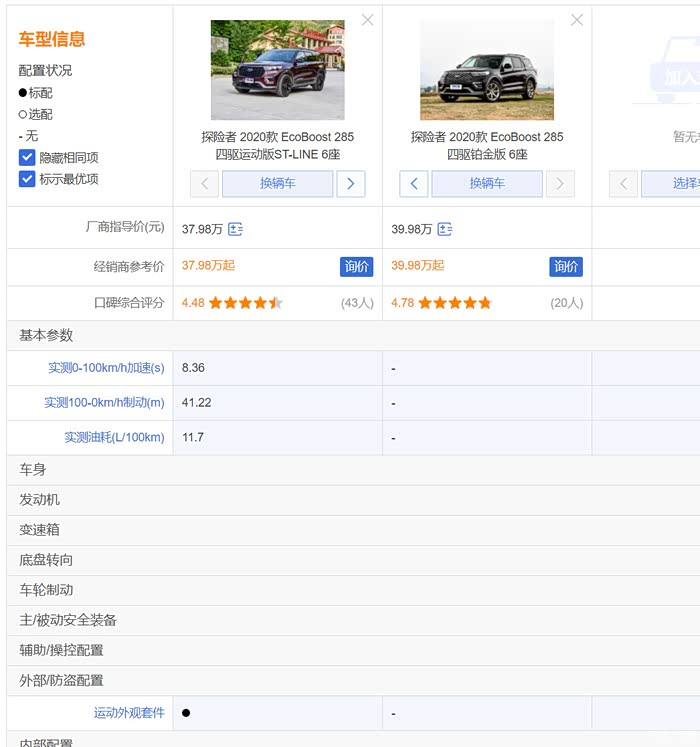
Task: Click the 选择 car button in third column
Action: pyautogui.click(x=671, y=183)
